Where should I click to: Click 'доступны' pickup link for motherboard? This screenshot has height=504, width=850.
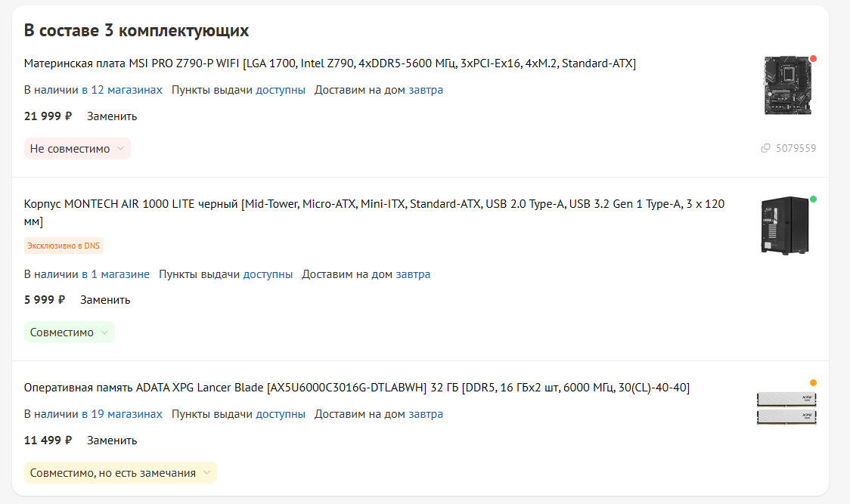pos(281,90)
